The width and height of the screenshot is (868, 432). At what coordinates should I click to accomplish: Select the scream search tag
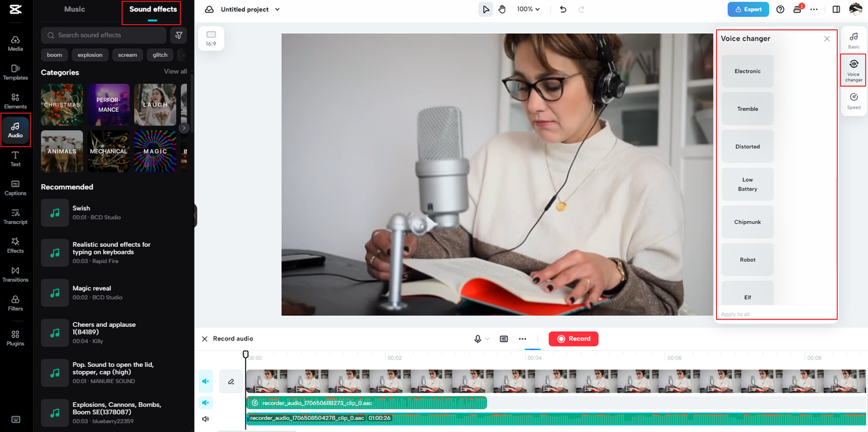(x=127, y=55)
